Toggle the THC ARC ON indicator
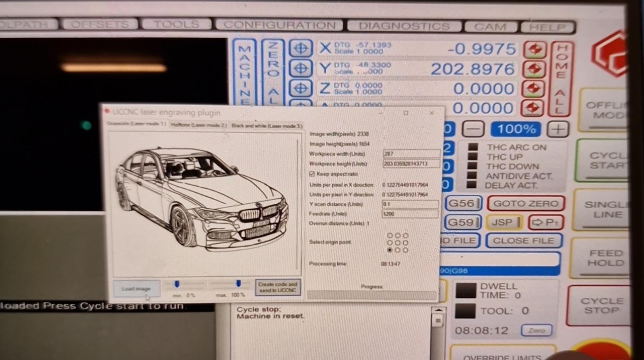Image resolution: width=644 pixels, height=360 pixels. [473, 147]
